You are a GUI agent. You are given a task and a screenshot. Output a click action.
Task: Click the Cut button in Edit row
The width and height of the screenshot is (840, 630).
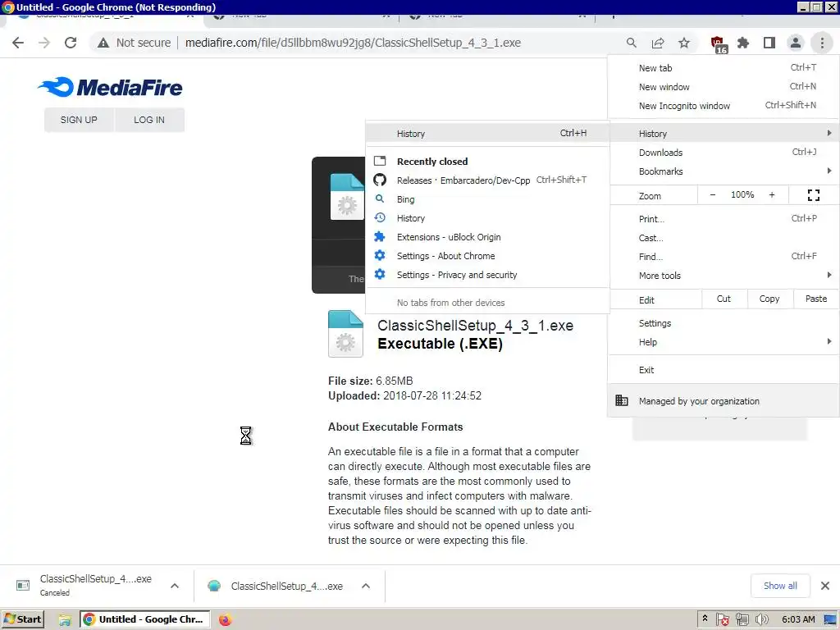coord(724,299)
